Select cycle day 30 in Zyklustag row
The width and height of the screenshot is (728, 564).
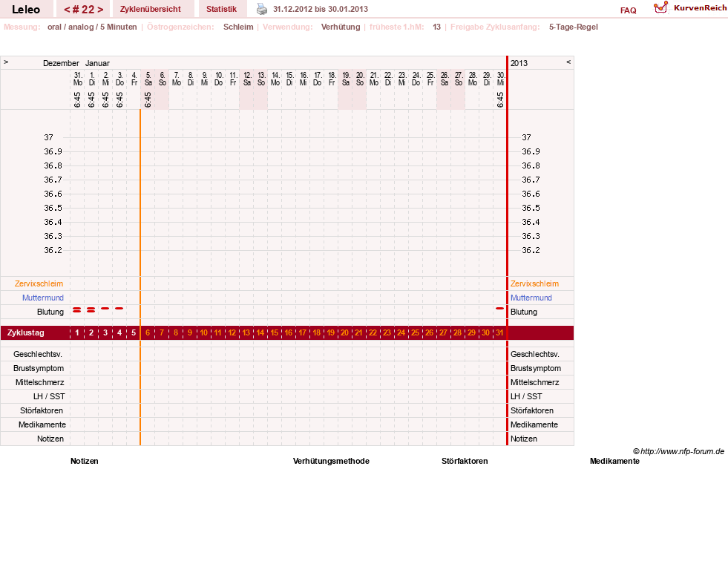485,332
